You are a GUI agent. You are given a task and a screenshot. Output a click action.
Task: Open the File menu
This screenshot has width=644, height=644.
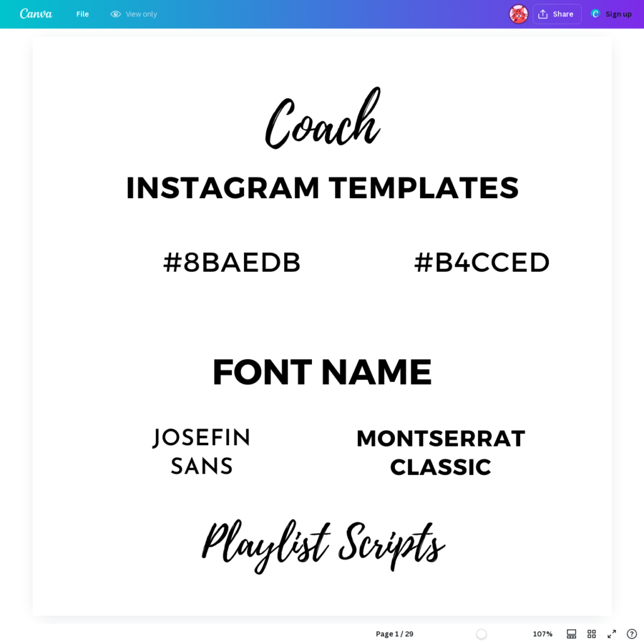tap(82, 14)
